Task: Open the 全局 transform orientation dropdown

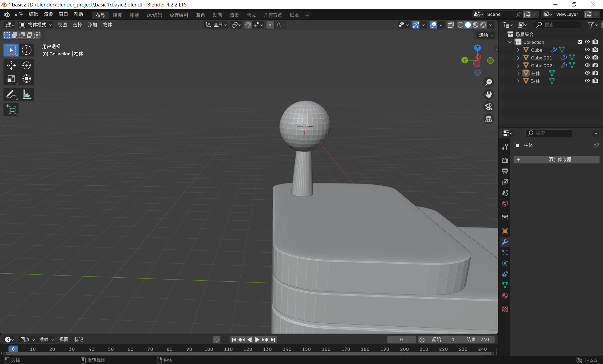Action: [216, 25]
